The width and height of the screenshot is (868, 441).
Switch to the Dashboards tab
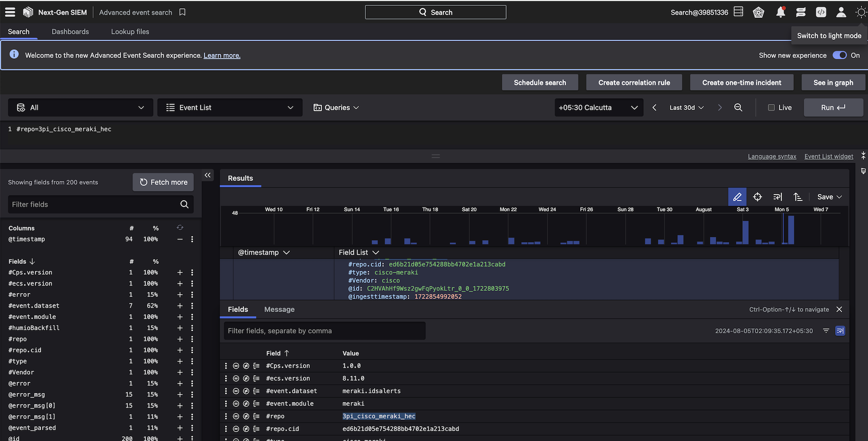click(70, 32)
